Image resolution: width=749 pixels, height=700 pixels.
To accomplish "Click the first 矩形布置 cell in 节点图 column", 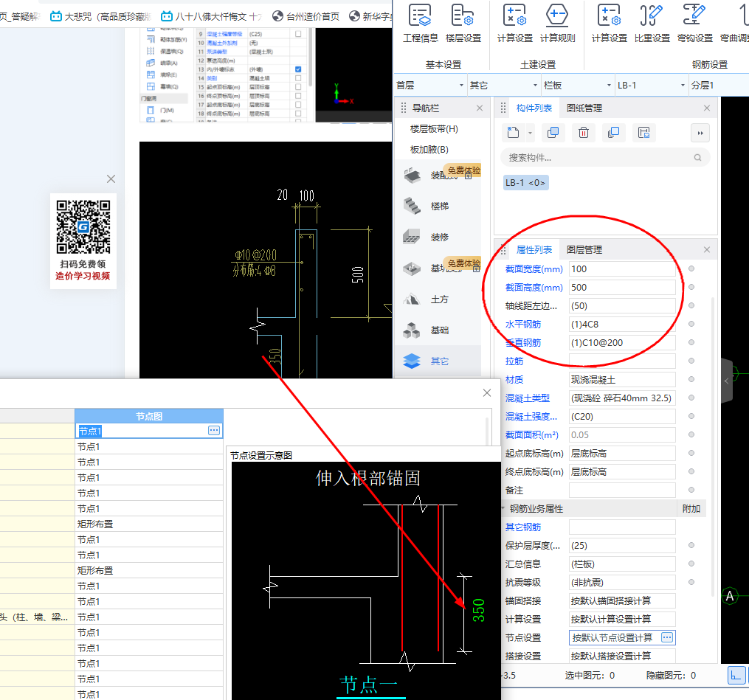I will 148,524.
